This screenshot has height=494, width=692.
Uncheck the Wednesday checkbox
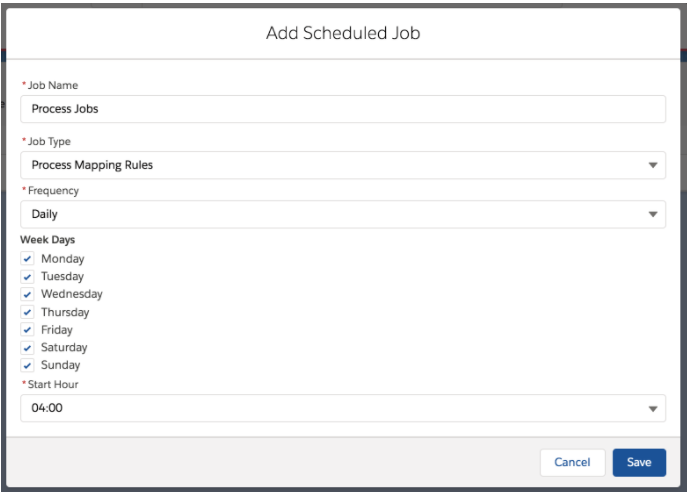(x=27, y=294)
